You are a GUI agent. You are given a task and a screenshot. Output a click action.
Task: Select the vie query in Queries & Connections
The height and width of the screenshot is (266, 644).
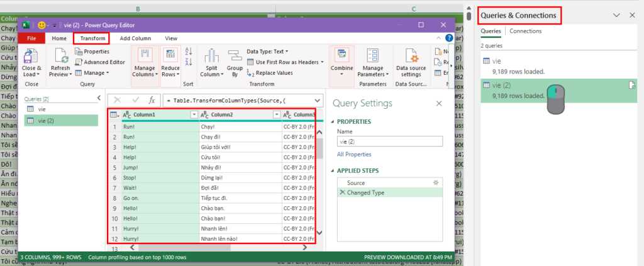tap(558, 65)
